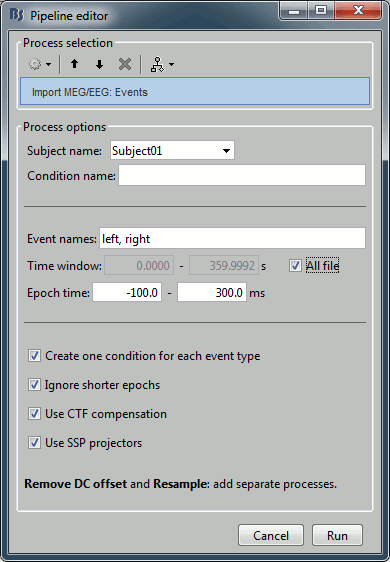Move selected process up with arrow

point(74,64)
